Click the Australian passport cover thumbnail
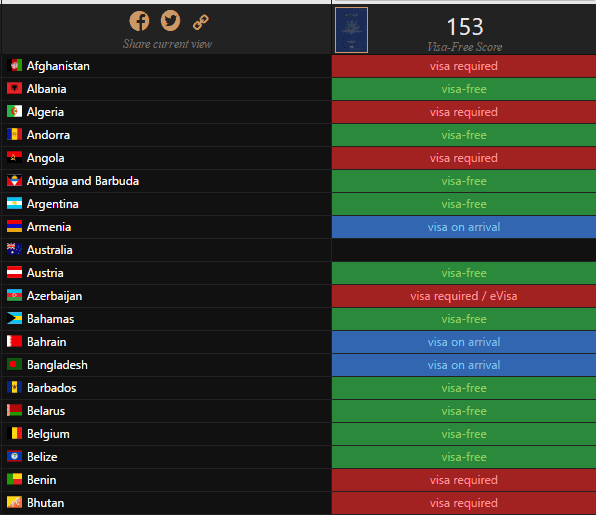Screen dimensions: 596x515 click(x=351, y=30)
